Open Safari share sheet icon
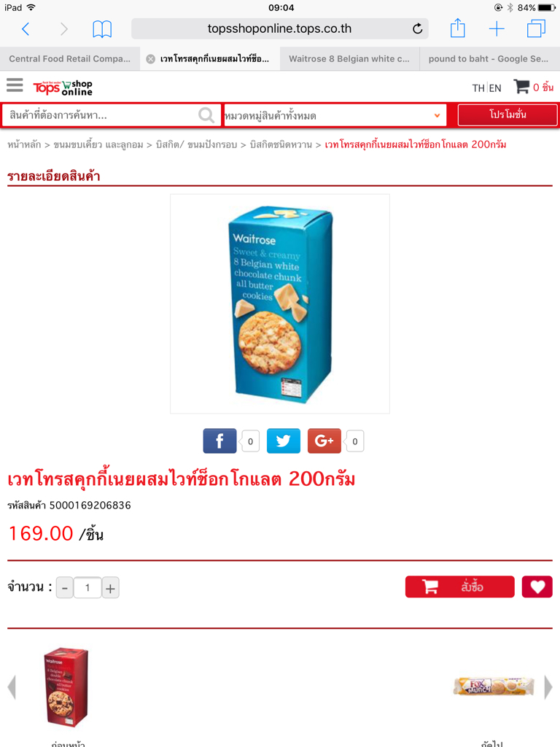Screen dimensions: 560x747 coord(458,28)
